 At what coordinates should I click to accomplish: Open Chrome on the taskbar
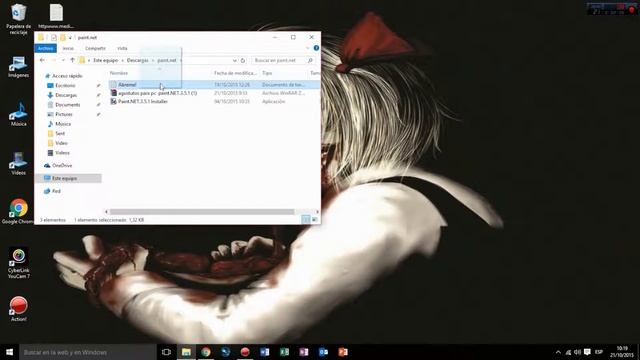click(x=206, y=352)
